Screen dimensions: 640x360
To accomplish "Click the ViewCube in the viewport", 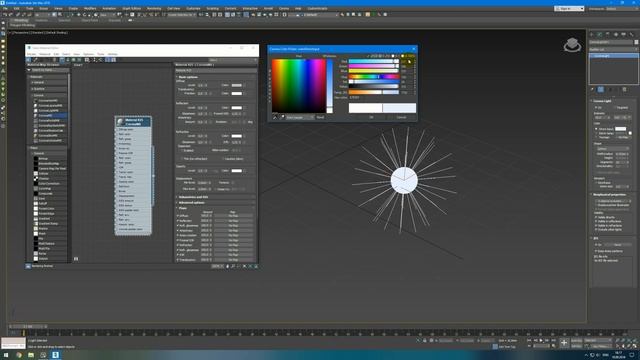I will (x=572, y=44).
